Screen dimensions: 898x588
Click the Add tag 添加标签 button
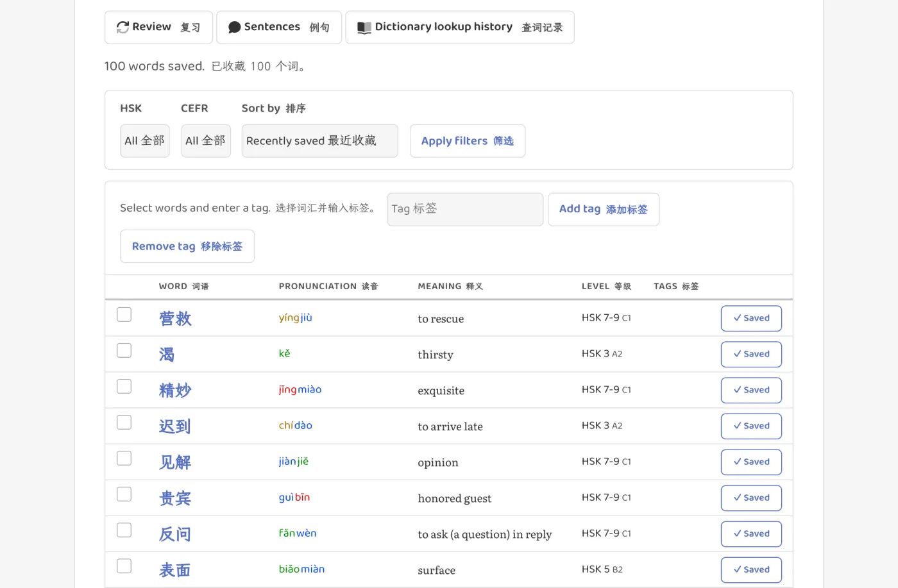click(x=604, y=209)
